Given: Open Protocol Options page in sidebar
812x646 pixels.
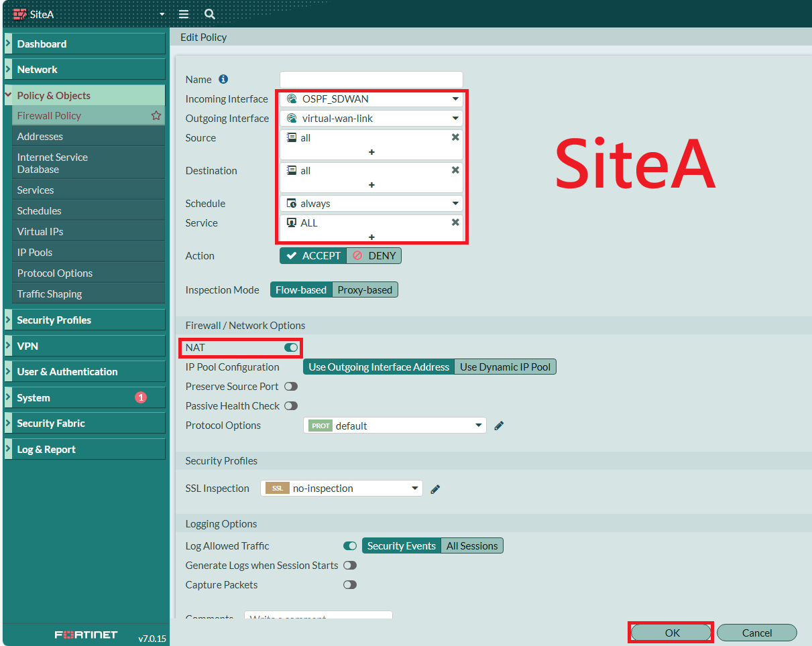Looking at the screenshot, I should point(89,273).
